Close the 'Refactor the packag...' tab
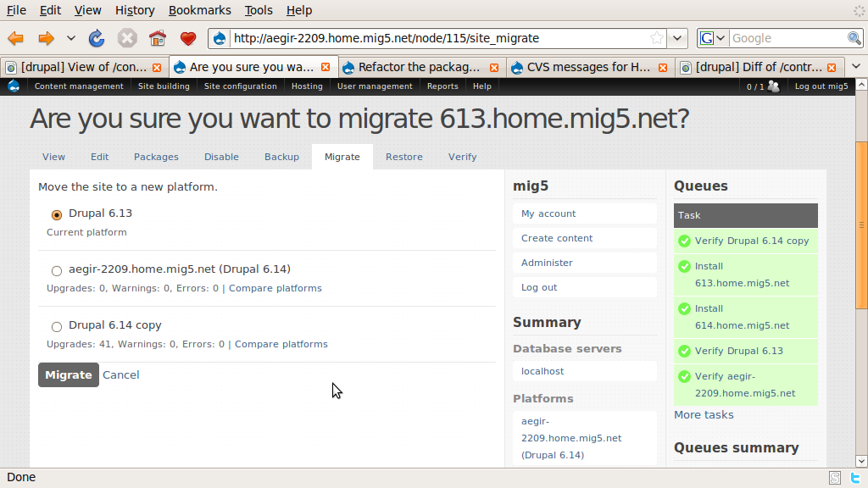 click(494, 68)
